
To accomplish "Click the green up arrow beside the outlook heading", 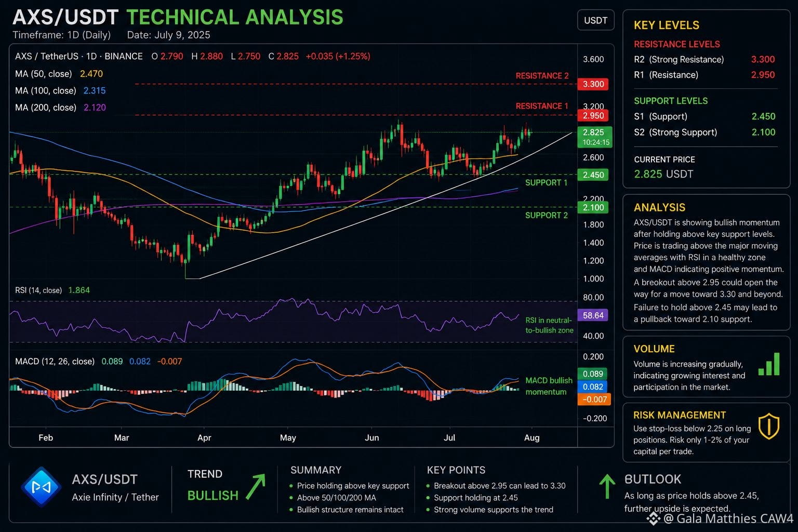I will click(607, 486).
